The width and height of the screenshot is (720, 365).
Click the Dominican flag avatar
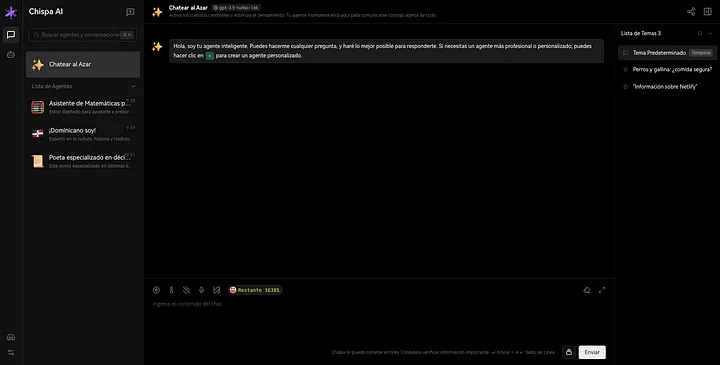point(38,134)
